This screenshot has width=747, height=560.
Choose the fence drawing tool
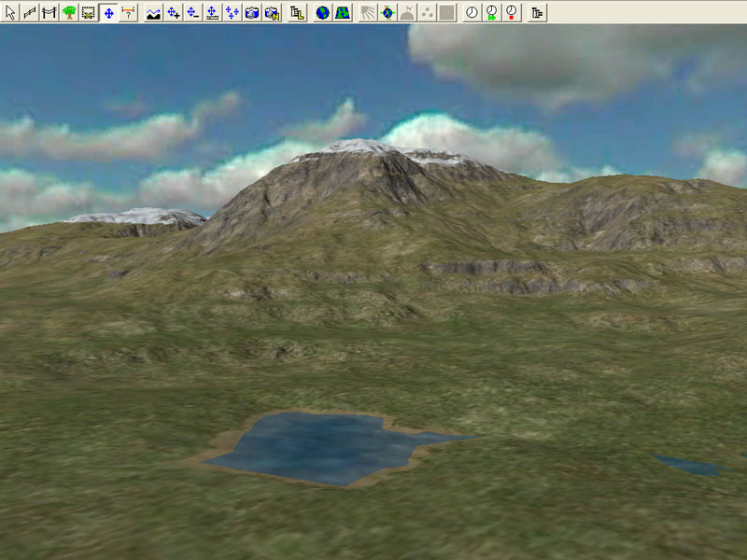click(x=30, y=13)
